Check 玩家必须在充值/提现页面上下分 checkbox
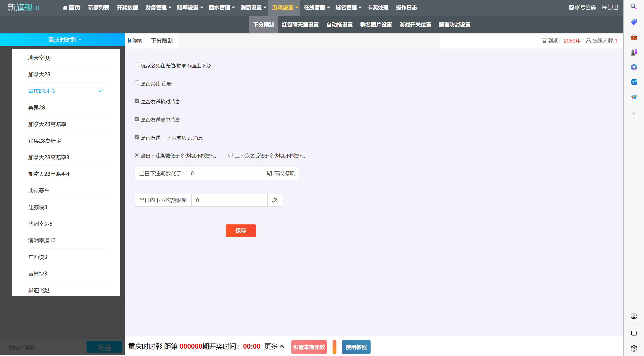This screenshot has height=356, width=644. [x=137, y=65]
